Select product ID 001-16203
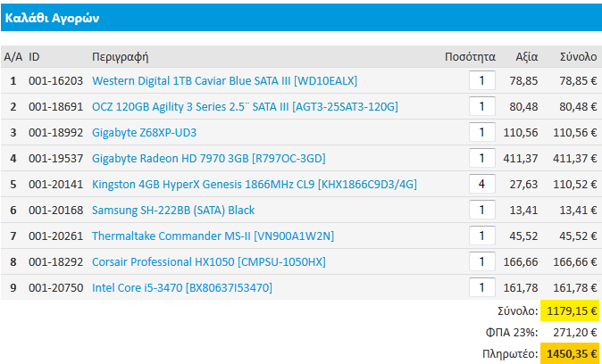602x364 pixels. click(x=55, y=81)
